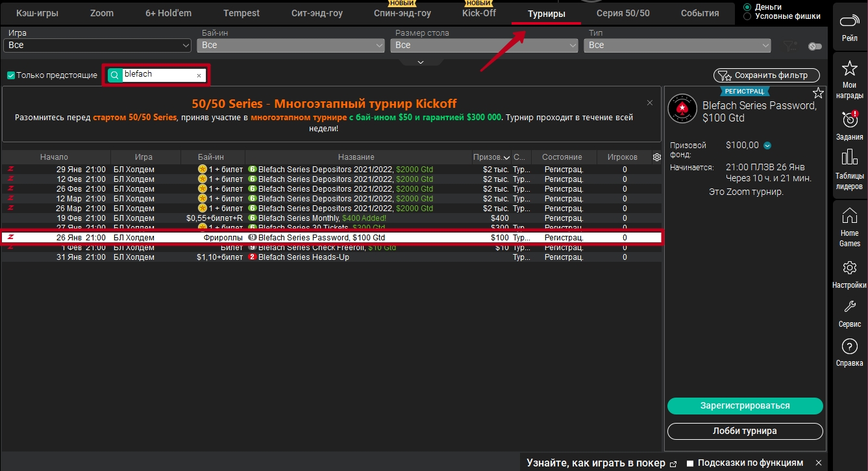The width and height of the screenshot is (868, 471).
Task: Uncheck Только предстоящие checkbox
Action: [11, 75]
